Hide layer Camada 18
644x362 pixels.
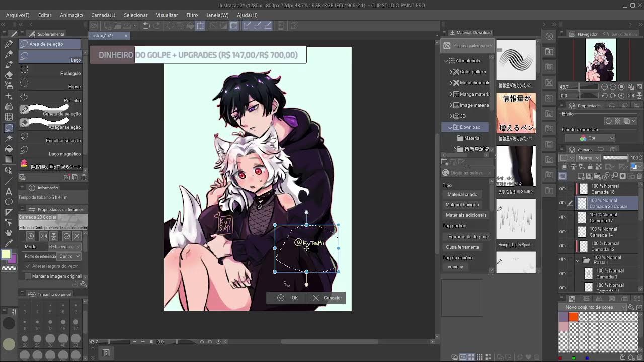[562, 189]
